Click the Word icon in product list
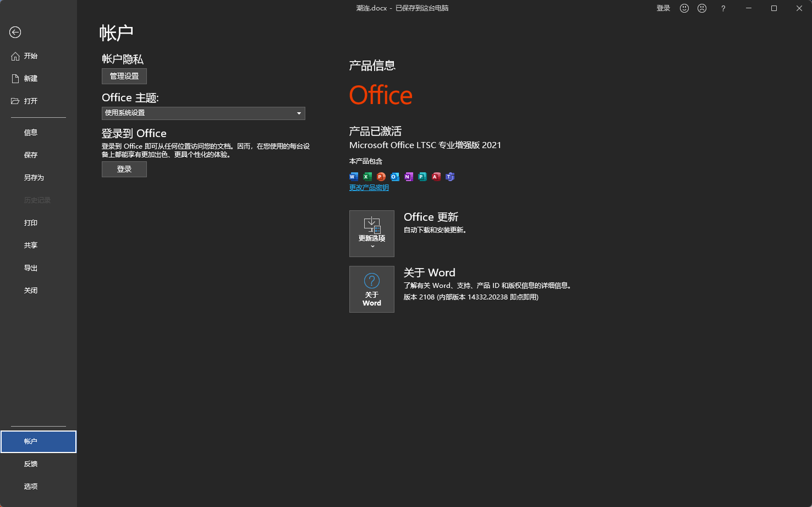The image size is (812, 507). point(353,177)
